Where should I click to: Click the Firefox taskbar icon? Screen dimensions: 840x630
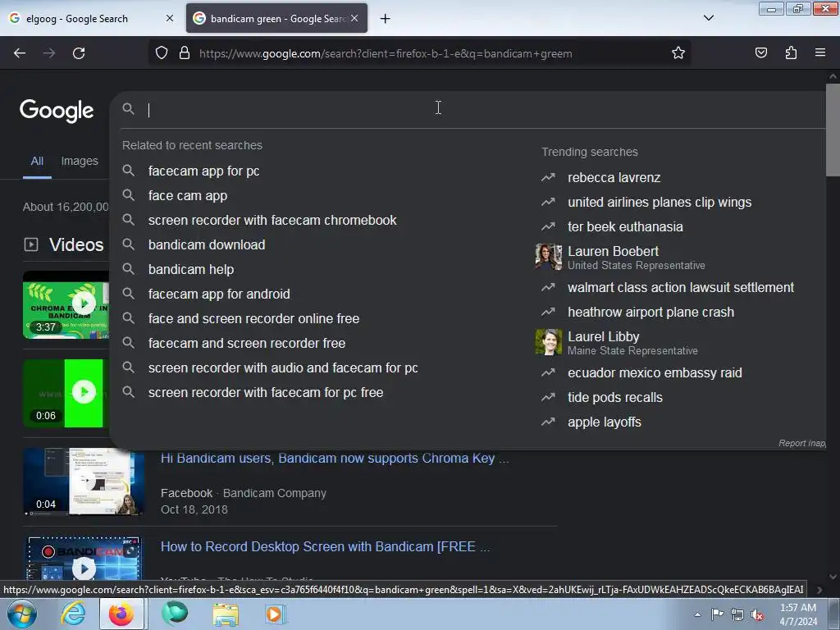point(121,614)
